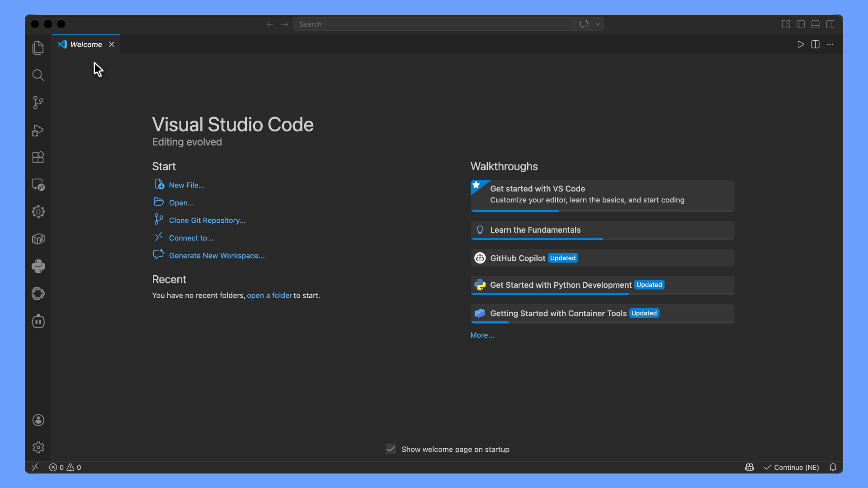Click Clone Git Repository... link

click(x=207, y=221)
